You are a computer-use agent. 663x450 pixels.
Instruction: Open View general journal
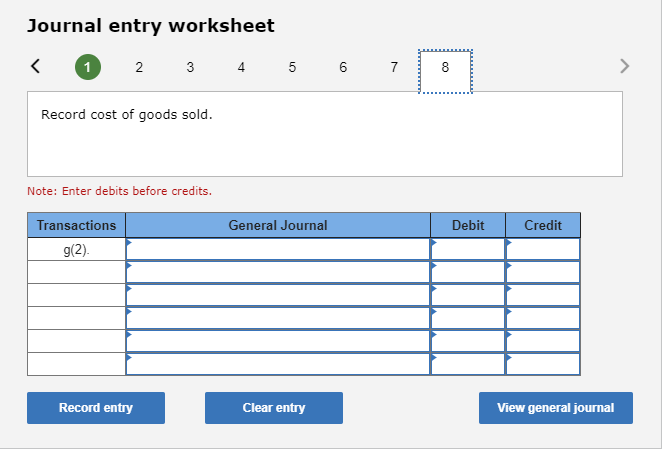556,408
